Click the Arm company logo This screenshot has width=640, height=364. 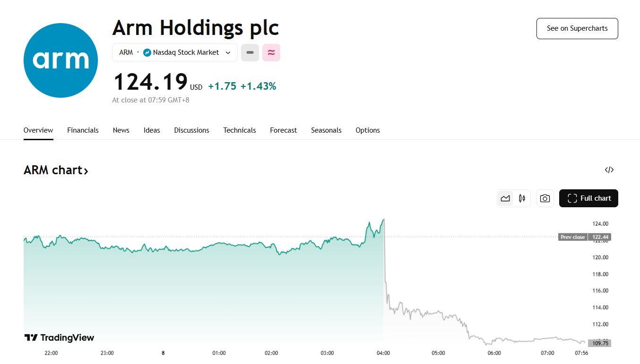(61, 60)
